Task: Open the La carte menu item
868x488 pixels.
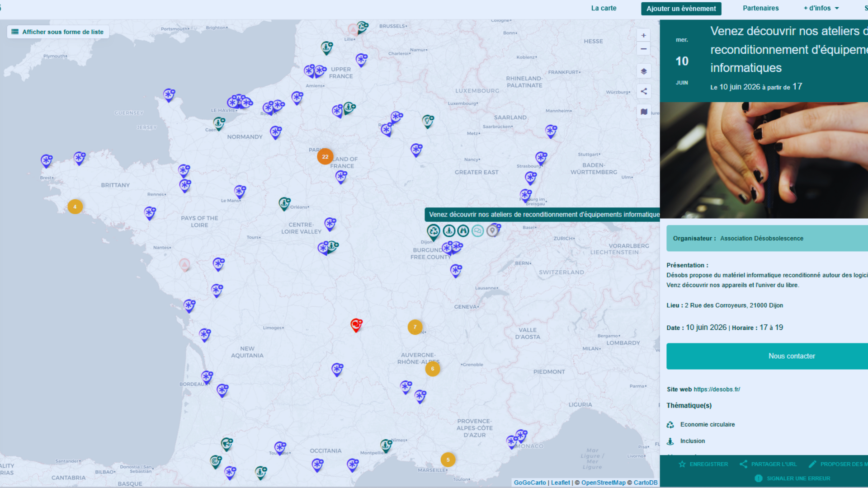Action: tap(604, 8)
